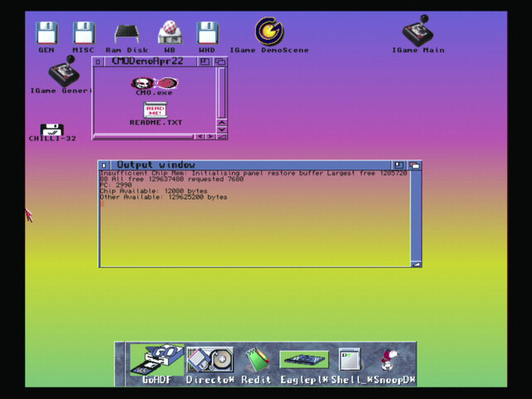This screenshot has height=399, width=532.
Task: Open the WB Workbench disk icon
Action: [170, 32]
